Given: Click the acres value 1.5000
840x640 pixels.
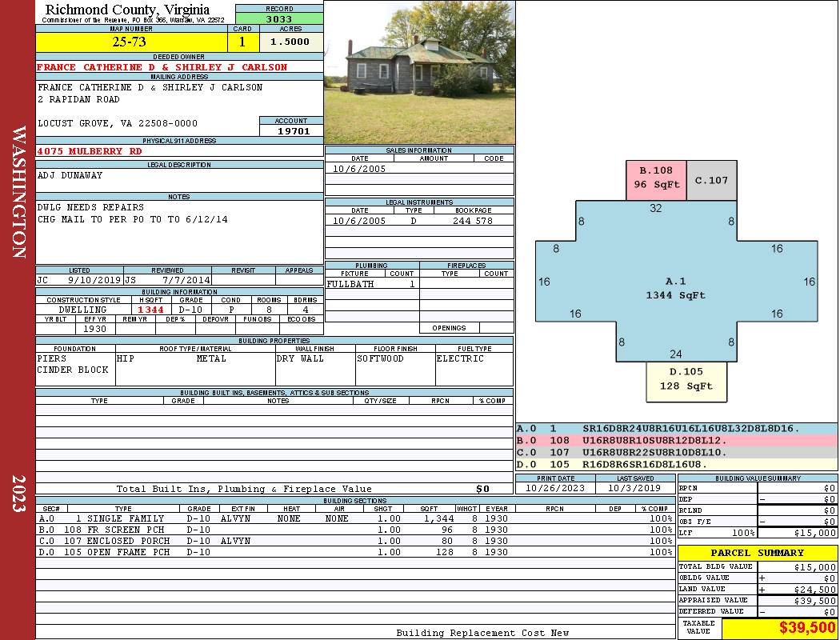Looking at the screenshot, I should pyautogui.click(x=290, y=42).
